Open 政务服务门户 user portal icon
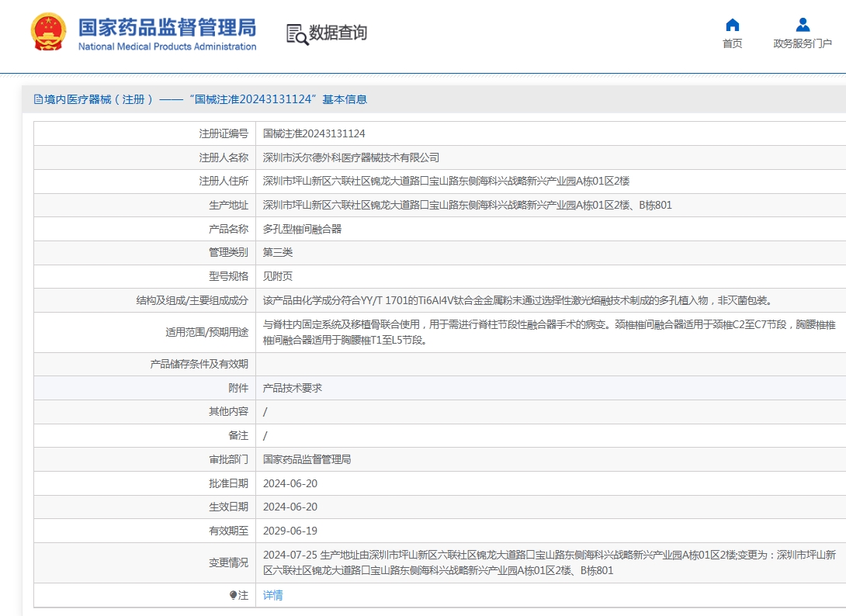This screenshot has height=616, width=846. (x=803, y=25)
